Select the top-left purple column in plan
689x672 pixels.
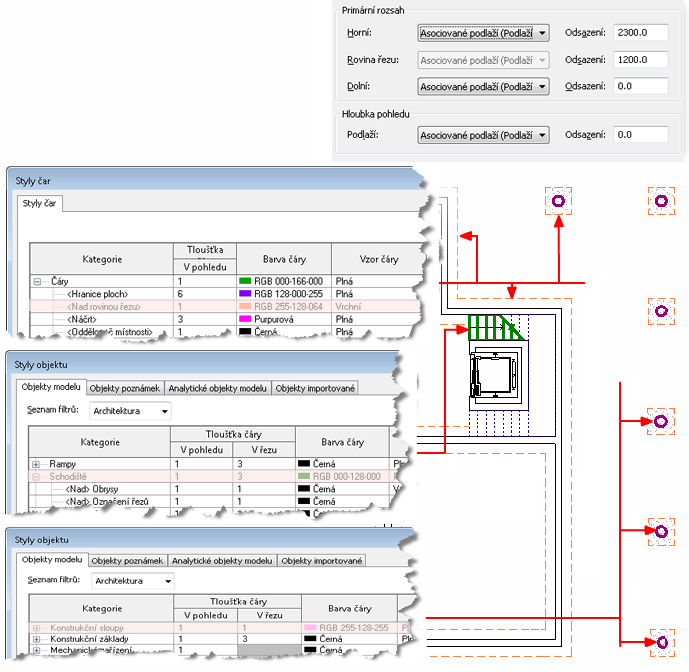tap(558, 201)
